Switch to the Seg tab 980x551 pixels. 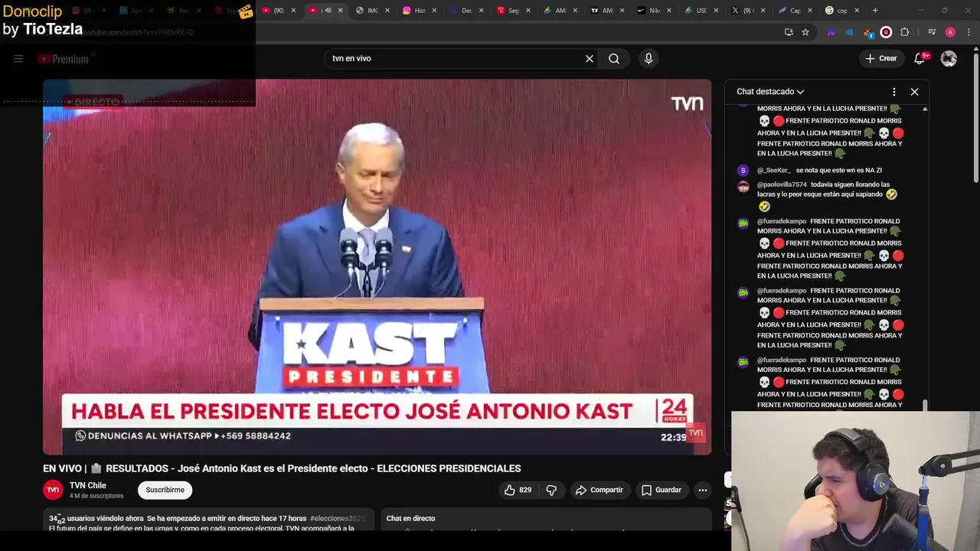pyautogui.click(x=513, y=11)
